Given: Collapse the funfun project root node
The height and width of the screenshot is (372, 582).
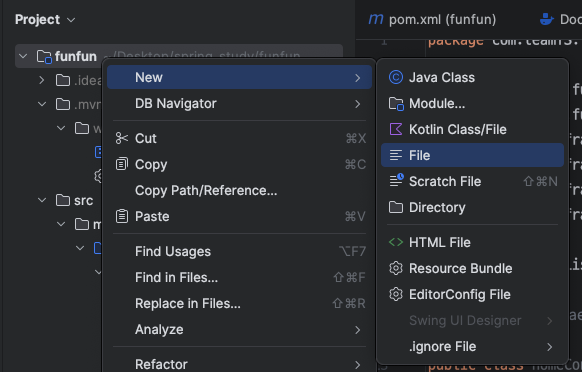Looking at the screenshot, I should tap(23, 56).
